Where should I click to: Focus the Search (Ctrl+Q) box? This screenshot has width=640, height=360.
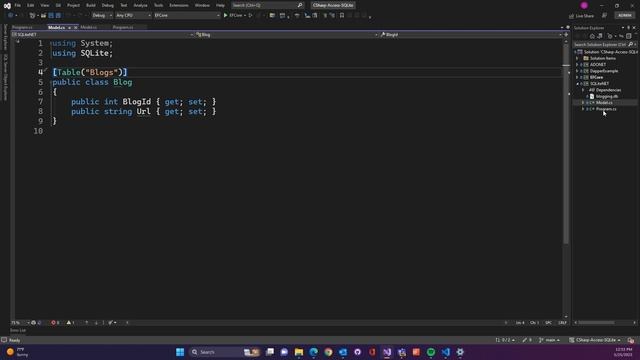click(267, 5)
